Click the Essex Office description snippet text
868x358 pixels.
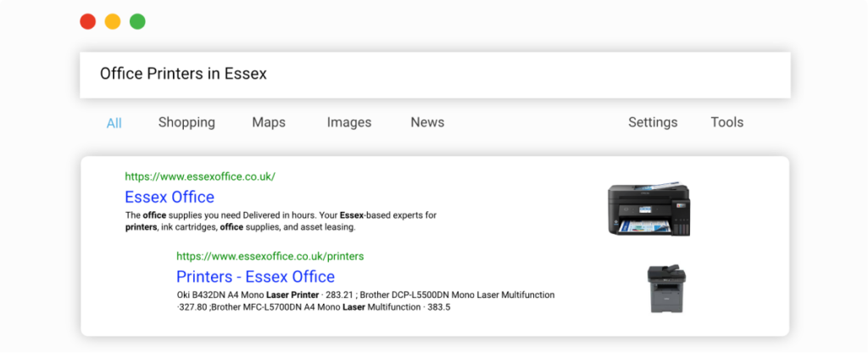click(281, 221)
